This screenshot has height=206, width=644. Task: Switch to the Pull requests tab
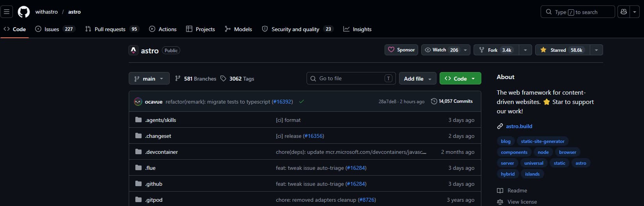110,29
